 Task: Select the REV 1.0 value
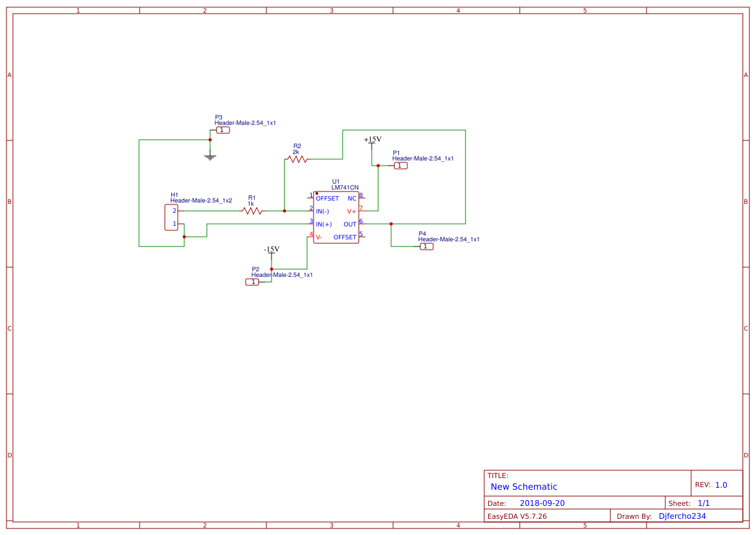(721, 485)
